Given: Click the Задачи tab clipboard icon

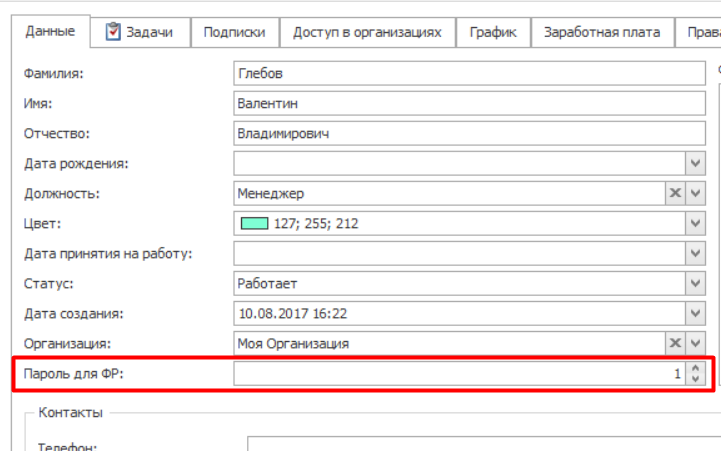Looking at the screenshot, I should pos(113,32).
